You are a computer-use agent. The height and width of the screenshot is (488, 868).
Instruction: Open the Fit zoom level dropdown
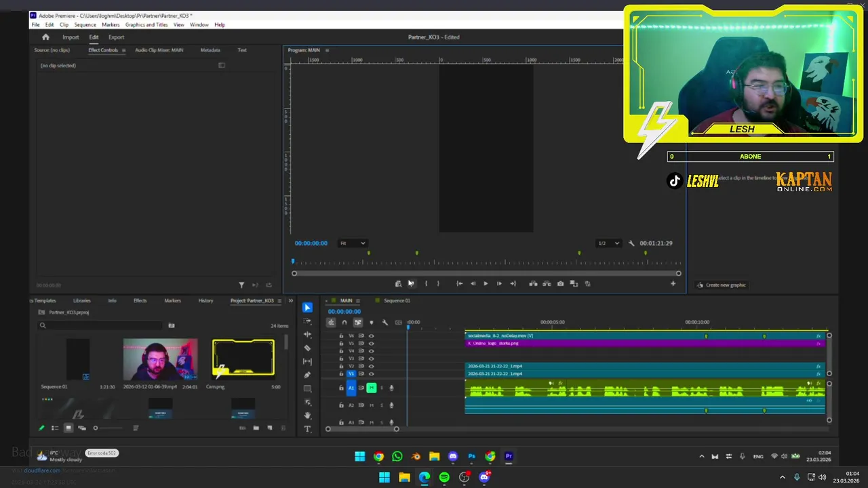tap(353, 243)
